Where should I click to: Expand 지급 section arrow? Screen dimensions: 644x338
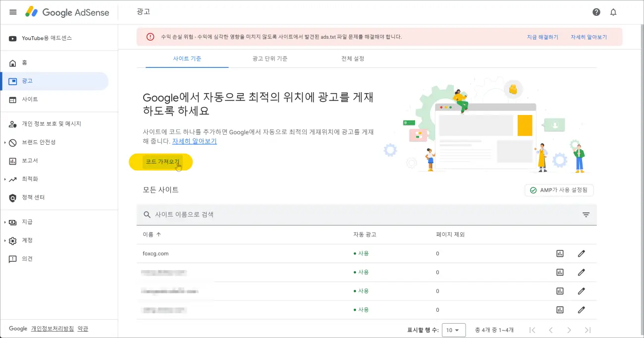click(x=5, y=222)
